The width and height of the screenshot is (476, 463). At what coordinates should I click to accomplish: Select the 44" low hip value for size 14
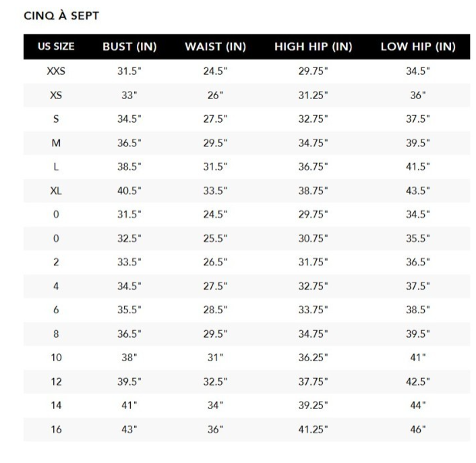click(x=418, y=406)
